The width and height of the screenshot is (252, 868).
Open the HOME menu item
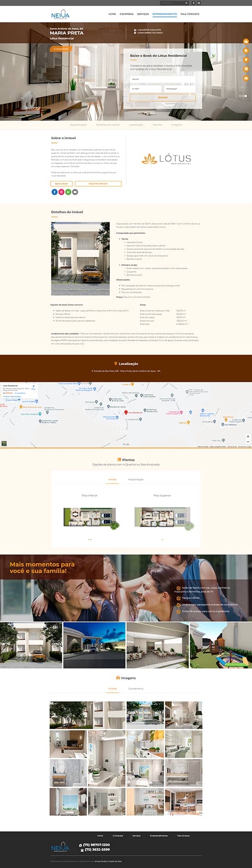[x=112, y=14]
